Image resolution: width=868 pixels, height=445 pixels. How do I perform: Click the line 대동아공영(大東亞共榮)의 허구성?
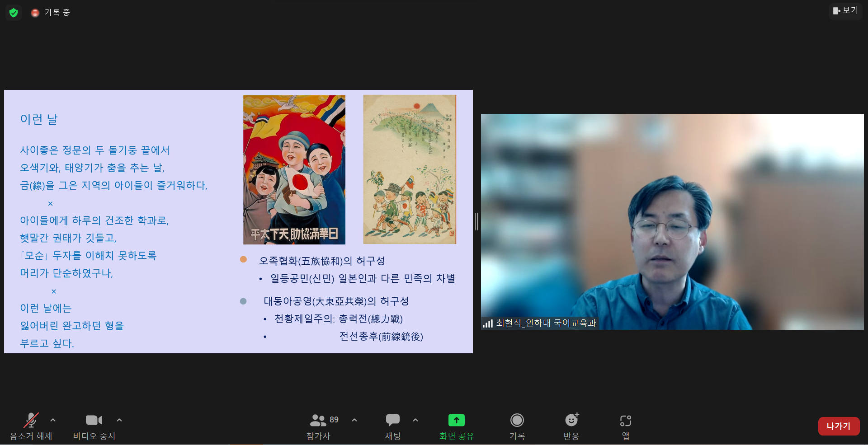(x=336, y=301)
